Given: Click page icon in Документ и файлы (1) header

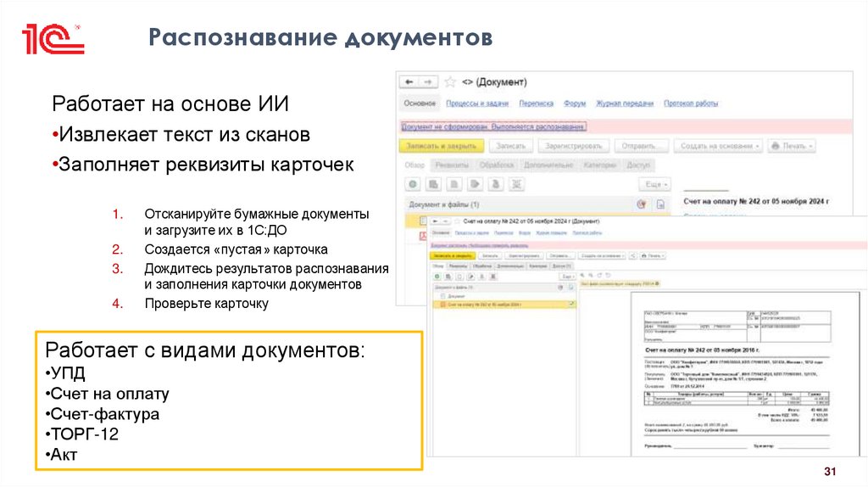Looking at the screenshot, I should click(659, 204).
